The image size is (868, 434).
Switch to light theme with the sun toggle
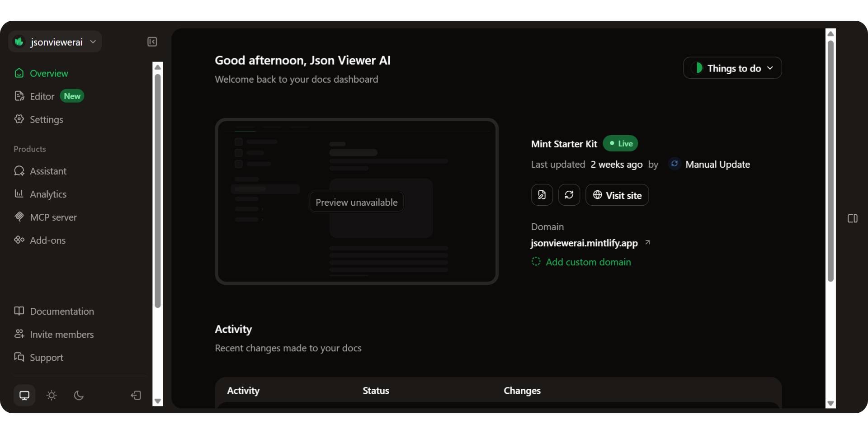tap(51, 395)
